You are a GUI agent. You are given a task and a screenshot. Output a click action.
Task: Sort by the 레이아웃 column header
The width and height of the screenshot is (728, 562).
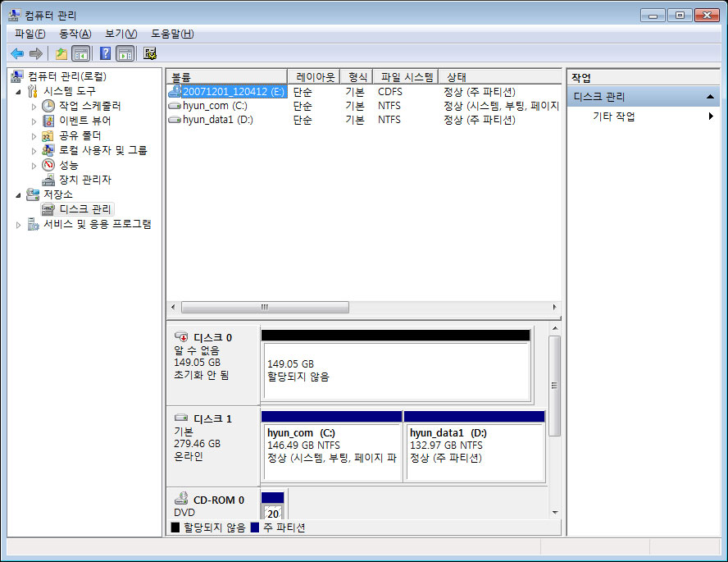(x=314, y=76)
